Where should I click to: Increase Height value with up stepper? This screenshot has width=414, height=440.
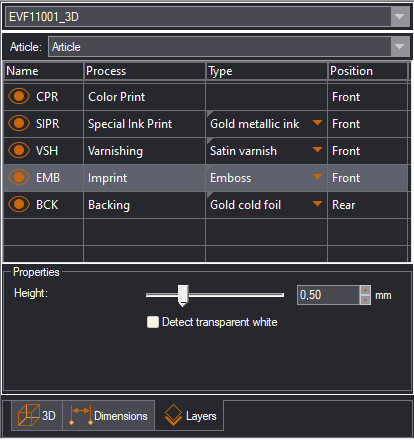[365, 290]
